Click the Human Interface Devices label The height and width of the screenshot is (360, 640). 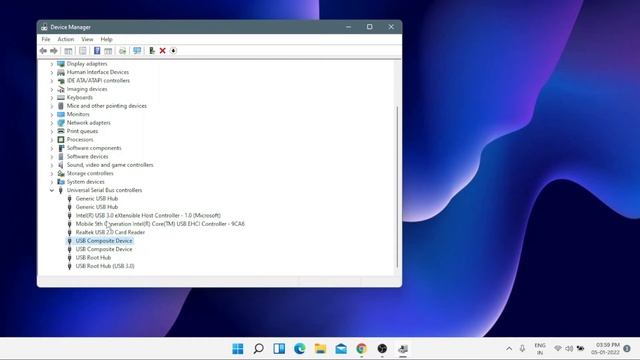coord(98,72)
